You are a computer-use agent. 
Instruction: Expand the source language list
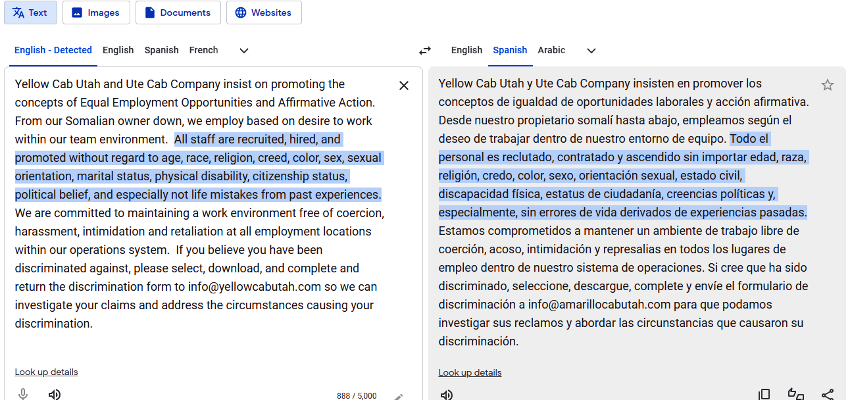(244, 50)
